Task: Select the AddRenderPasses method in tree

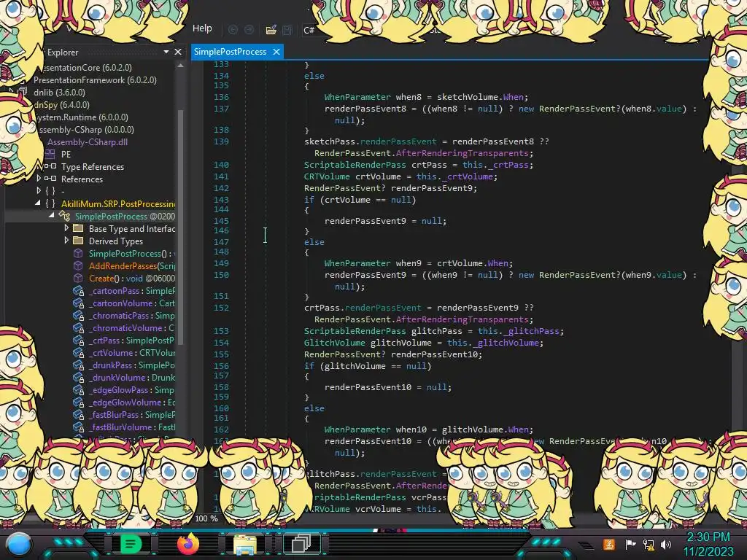Action: (131, 265)
